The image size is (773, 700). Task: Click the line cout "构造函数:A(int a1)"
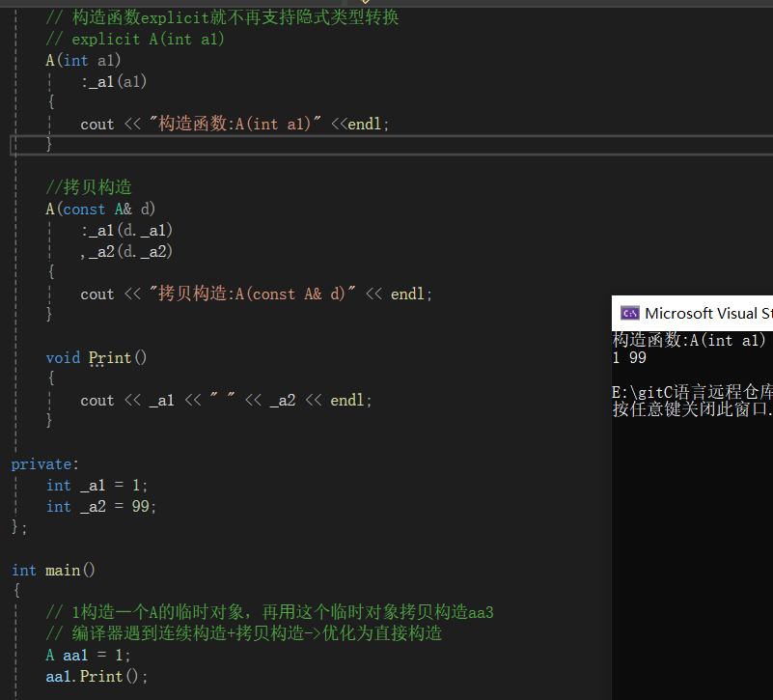tap(235, 124)
